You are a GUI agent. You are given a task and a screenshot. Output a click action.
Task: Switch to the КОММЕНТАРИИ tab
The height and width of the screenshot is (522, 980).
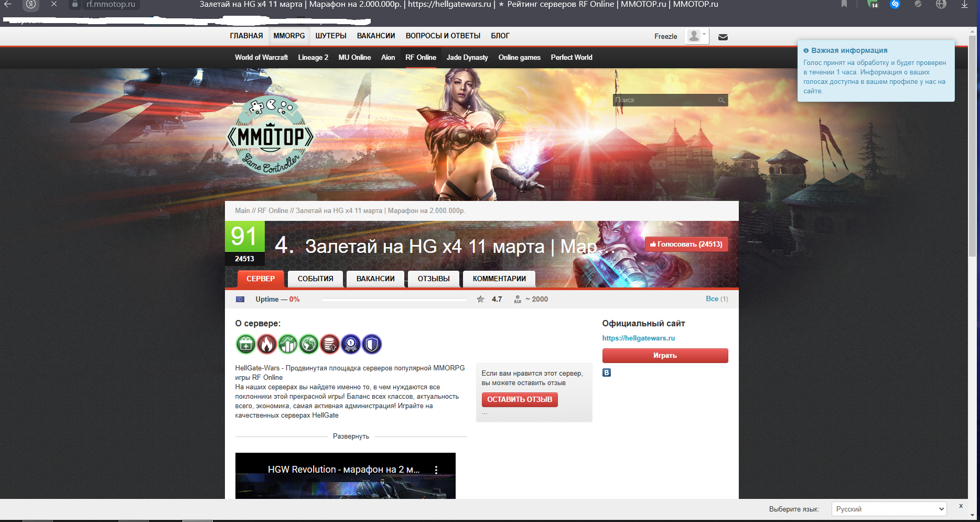[499, 279]
